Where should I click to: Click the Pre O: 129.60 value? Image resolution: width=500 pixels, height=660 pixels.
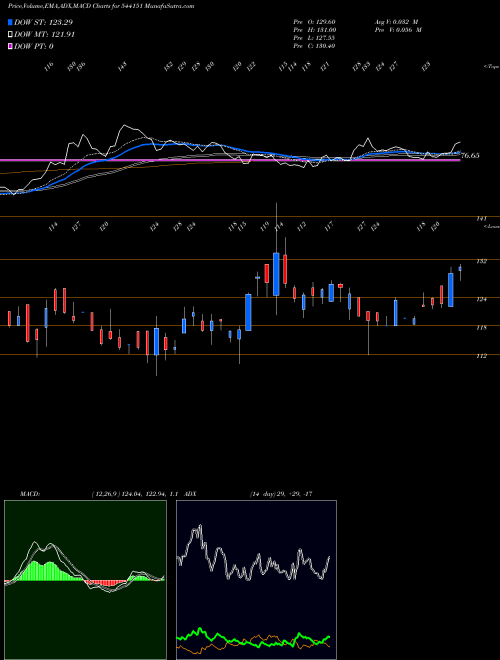coord(314,22)
